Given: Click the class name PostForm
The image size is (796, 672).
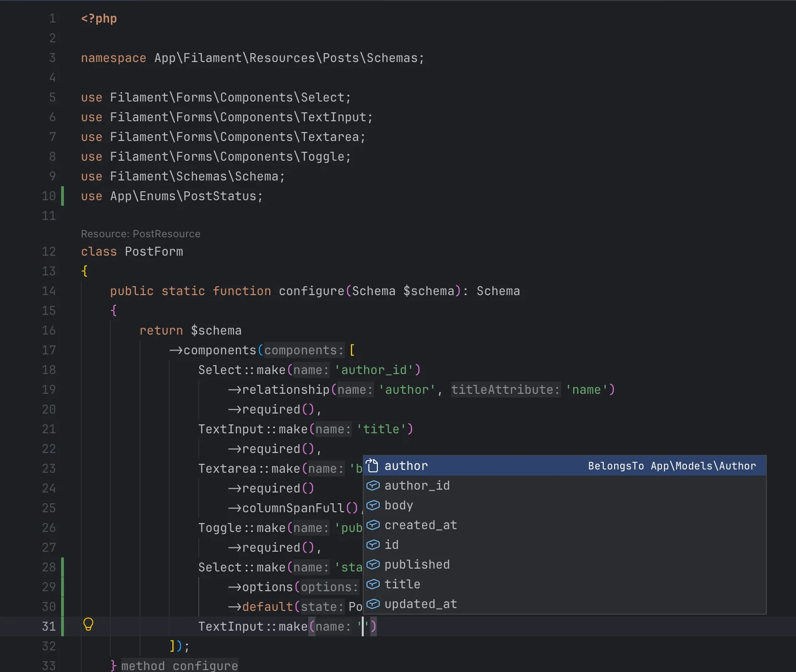Looking at the screenshot, I should [154, 251].
